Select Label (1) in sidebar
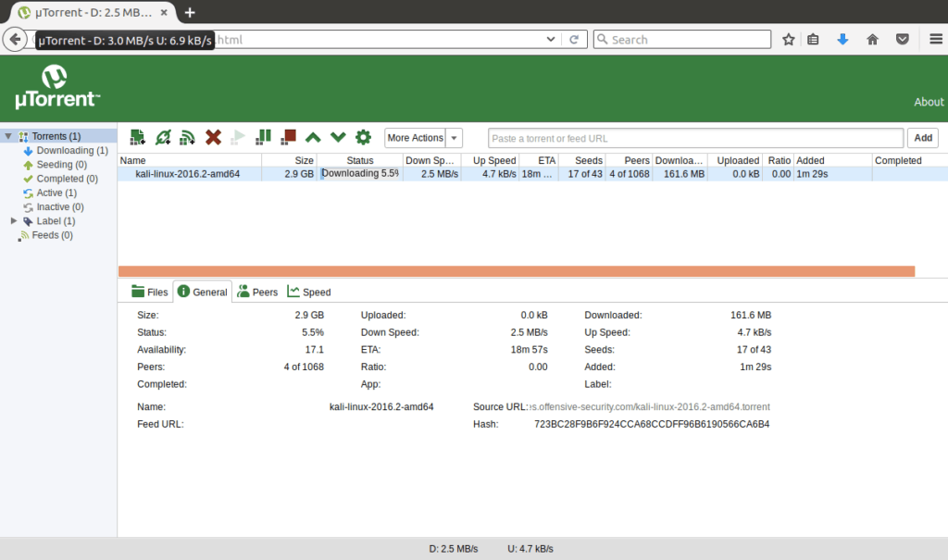This screenshot has height=560, width=948. click(56, 220)
